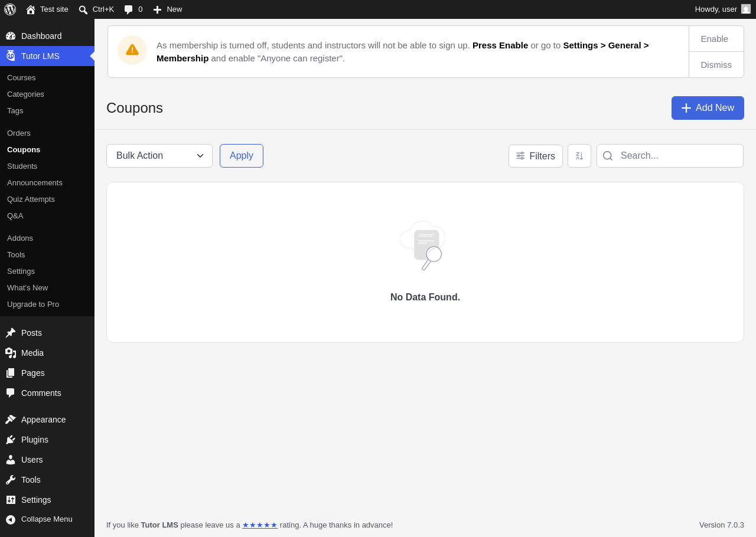This screenshot has height=537, width=756.
Task: Click the Tools wrench icon
Action: point(11,480)
